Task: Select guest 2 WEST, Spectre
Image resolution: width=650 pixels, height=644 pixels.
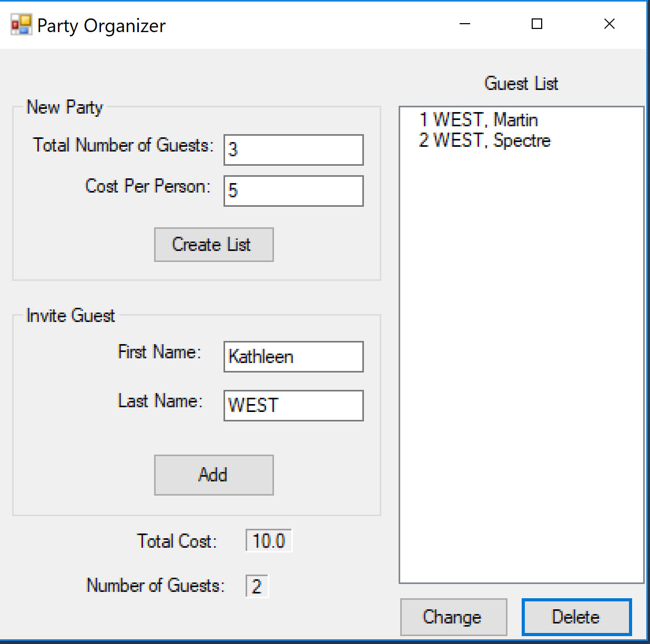Action: tap(484, 140)
